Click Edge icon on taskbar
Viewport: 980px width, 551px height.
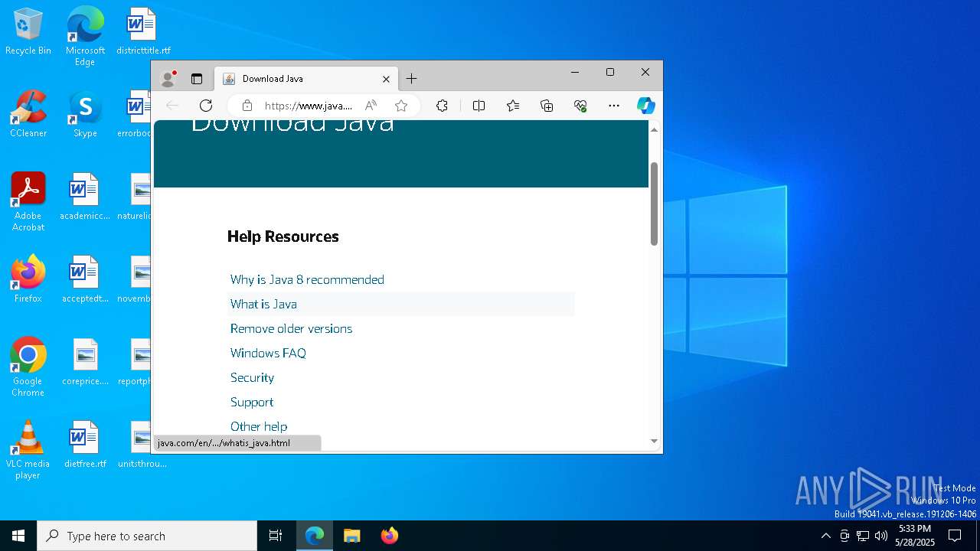[x=315, y=536]
